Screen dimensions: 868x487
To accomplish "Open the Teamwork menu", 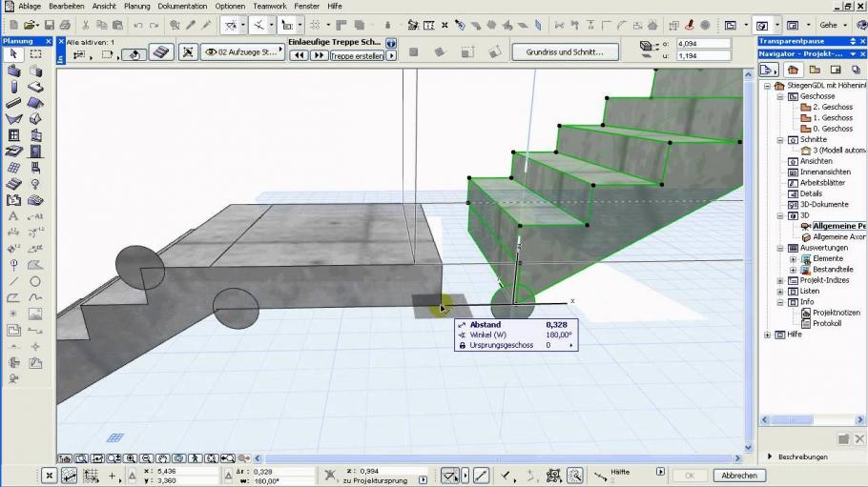I will click(271, 6).
